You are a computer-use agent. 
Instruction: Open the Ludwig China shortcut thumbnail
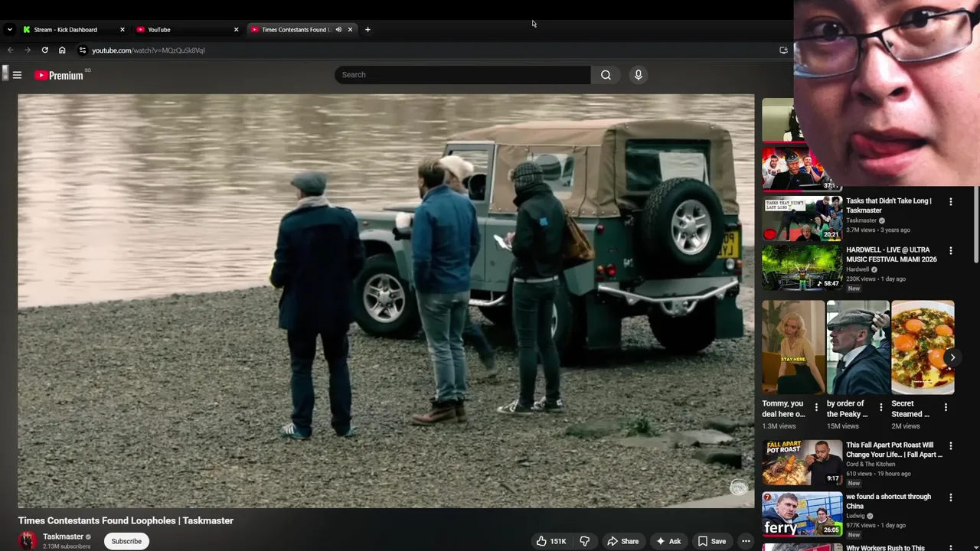(802, 514)
